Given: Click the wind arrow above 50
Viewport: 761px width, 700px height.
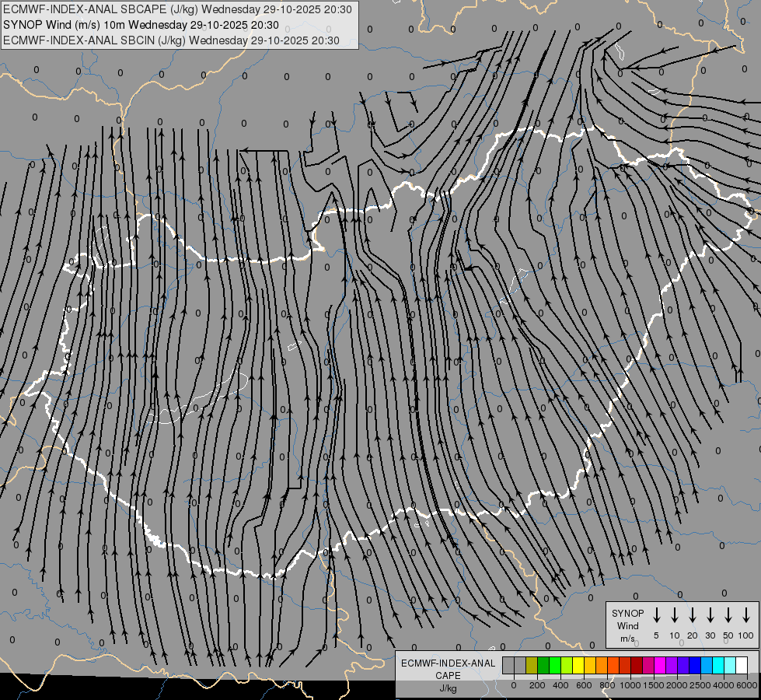Looking at the screenshot, I should (728, 615).
